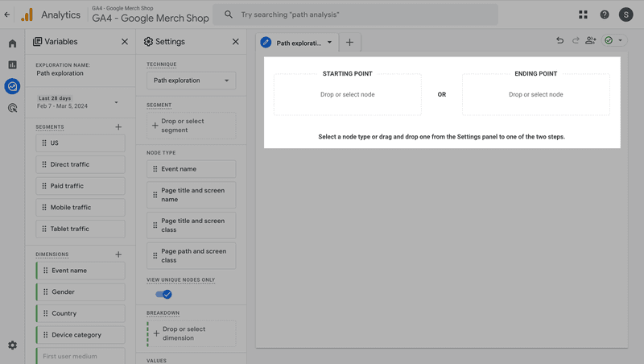Select Page path and screen class node
The image size is (644, 364).
point(192,255)
